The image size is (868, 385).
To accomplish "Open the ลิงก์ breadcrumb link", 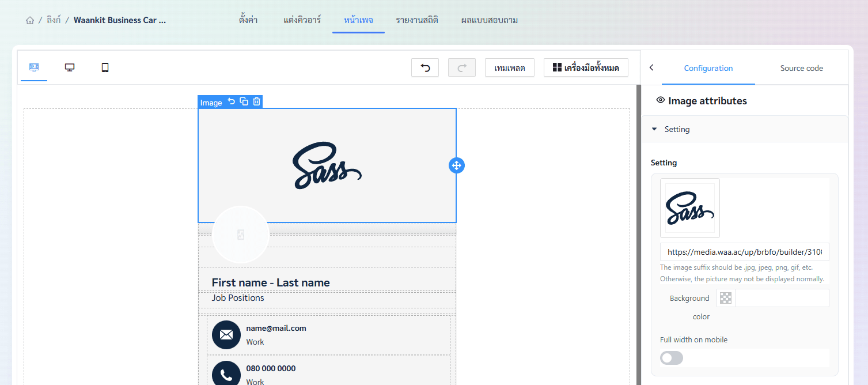I will [x=54, y=20].
